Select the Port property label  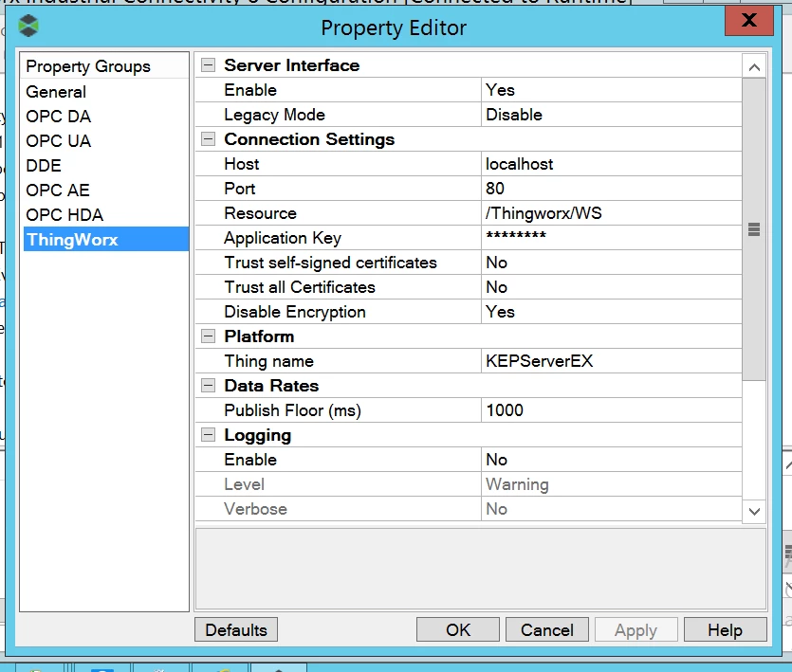(x=239, y=189)
